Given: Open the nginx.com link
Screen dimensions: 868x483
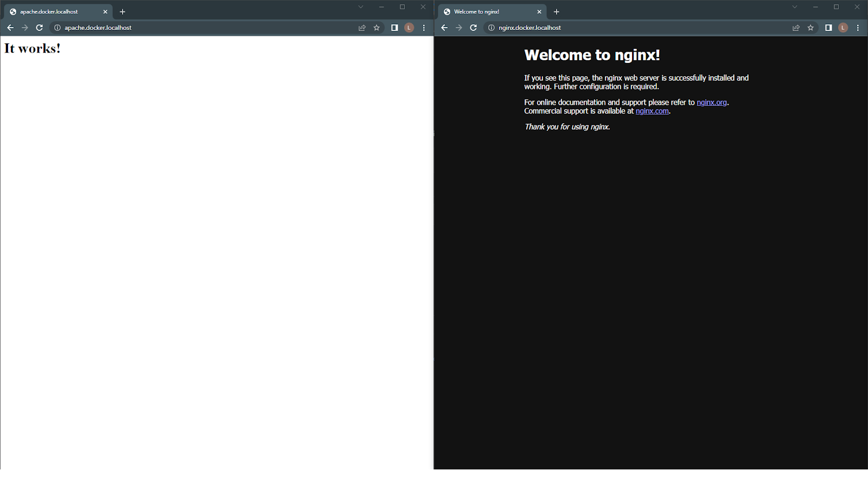Looking at the screenshot, I should pyautogui.click(x=652, y=111).
